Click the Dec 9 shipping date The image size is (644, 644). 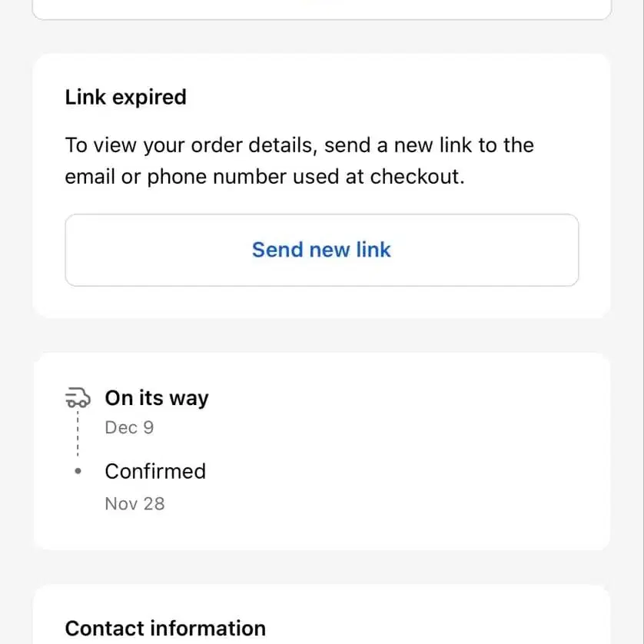coord(129,427)
